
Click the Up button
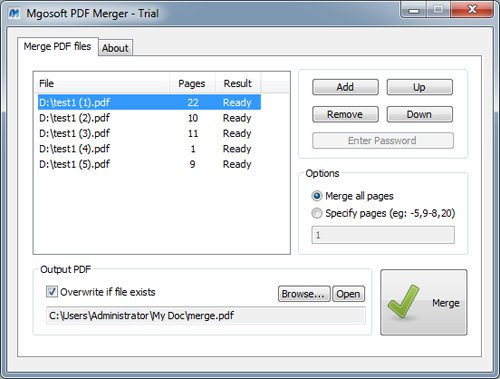point(420,87)
